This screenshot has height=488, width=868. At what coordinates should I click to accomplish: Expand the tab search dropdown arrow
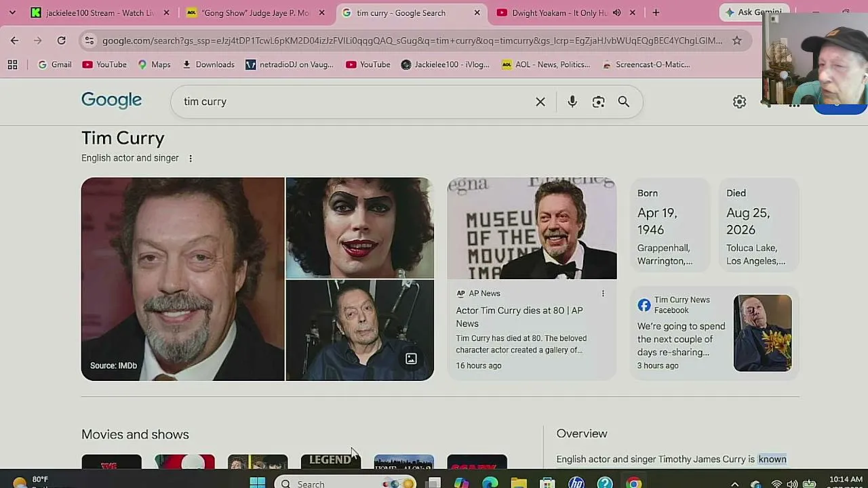point(12,13)
